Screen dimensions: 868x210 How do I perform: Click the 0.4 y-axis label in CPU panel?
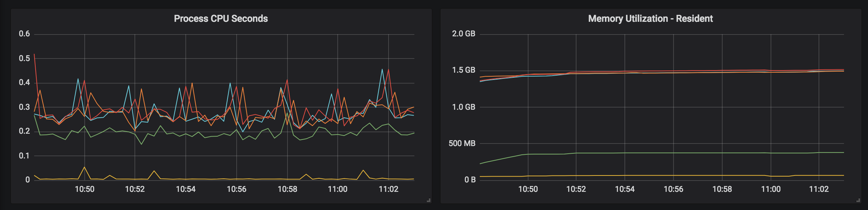(24, 82)
